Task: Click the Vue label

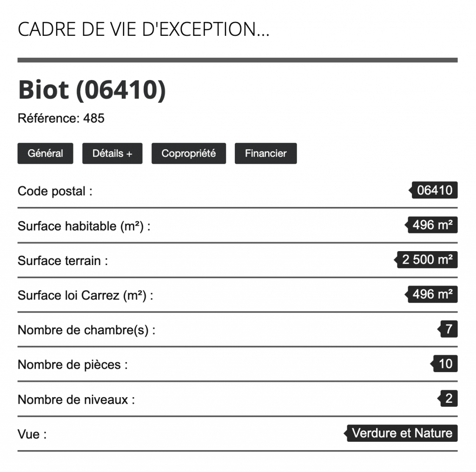Action: [x=32, y=434]
